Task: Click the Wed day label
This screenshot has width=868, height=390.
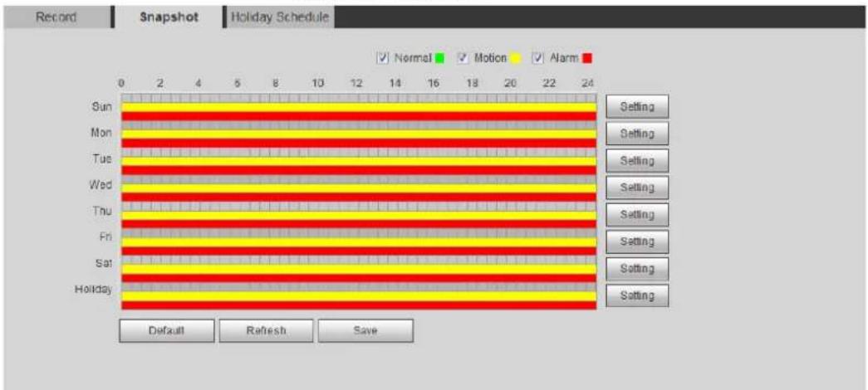Action: [x=102, y=185]
